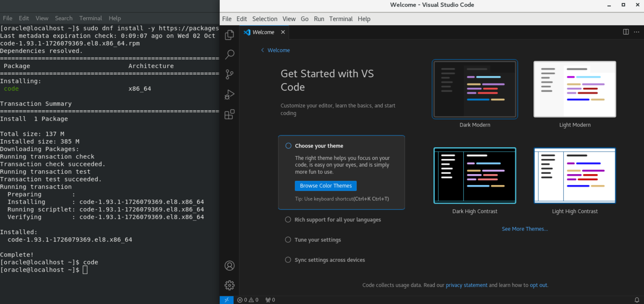Viewport: 644px width, 304px height.
Task: Choose the Dark Modern theme preview
Action: (x=475, y=89)
